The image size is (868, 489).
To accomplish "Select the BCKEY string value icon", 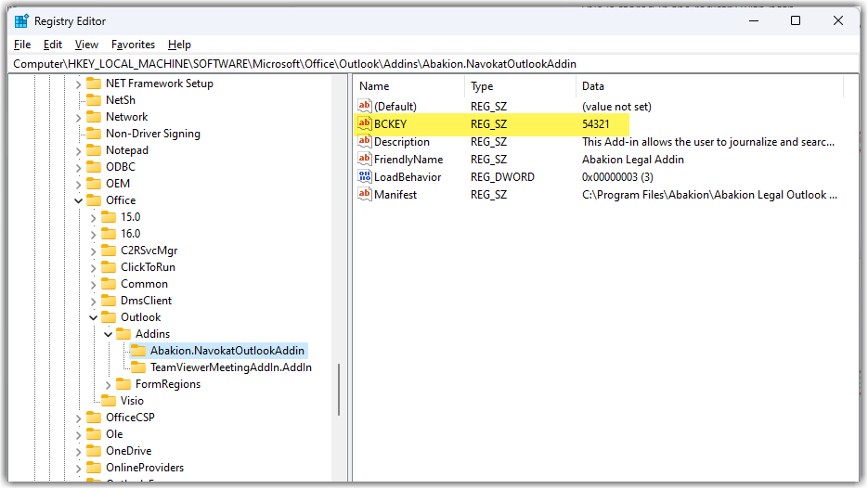I will [365, 124].
